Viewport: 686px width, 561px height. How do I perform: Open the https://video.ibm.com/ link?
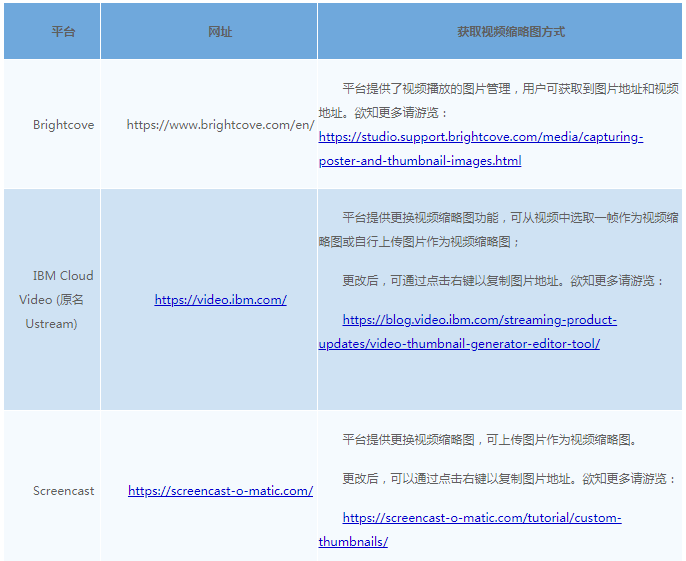(x=220, y=300)
